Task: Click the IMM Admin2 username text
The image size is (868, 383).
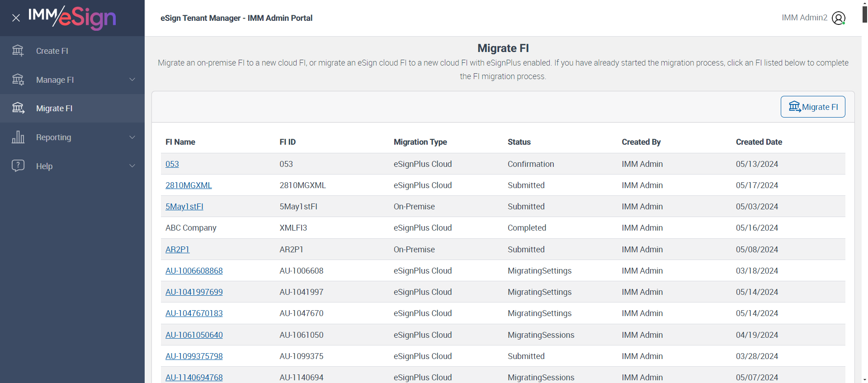Action: 805,18
